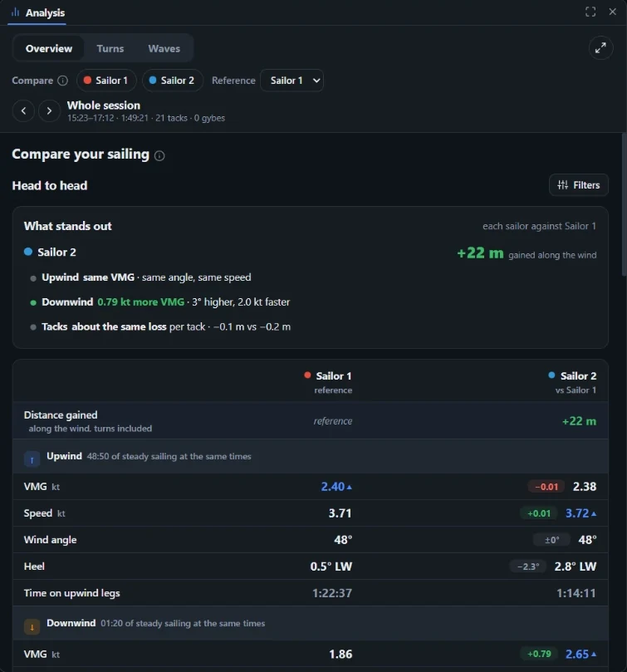Image resolution: width=627 pixels, height=672 pixels.
Task: Click the −2.3° heel difference badge
Action: tap(528, 567)
